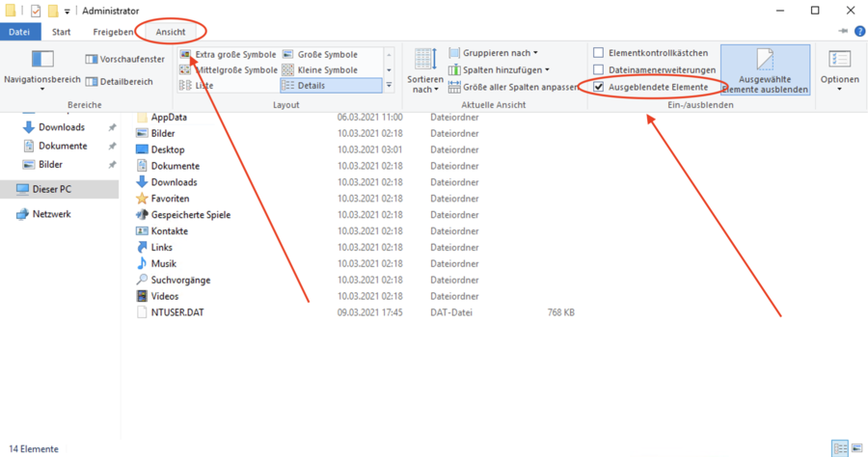
Task: Open the Optionen folder options
Action: [x=838, y=69]
